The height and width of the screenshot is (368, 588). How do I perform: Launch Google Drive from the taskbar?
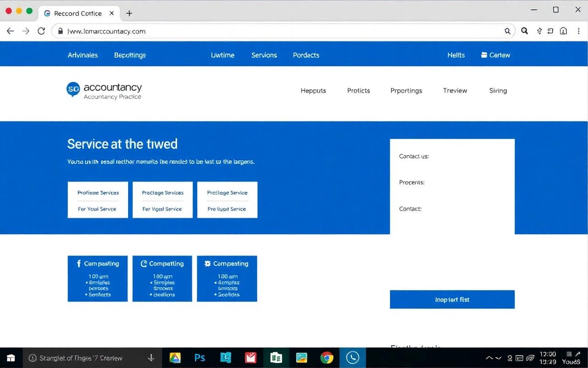pos(175,358)
